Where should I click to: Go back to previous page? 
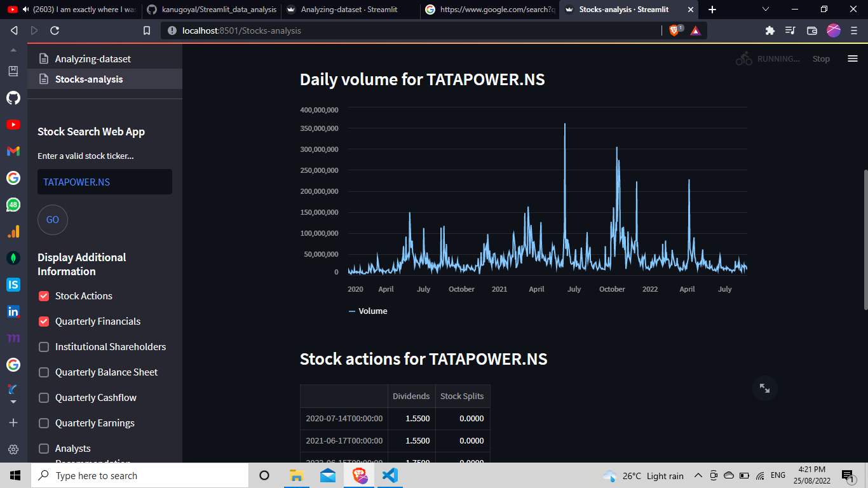coord(14,30)
